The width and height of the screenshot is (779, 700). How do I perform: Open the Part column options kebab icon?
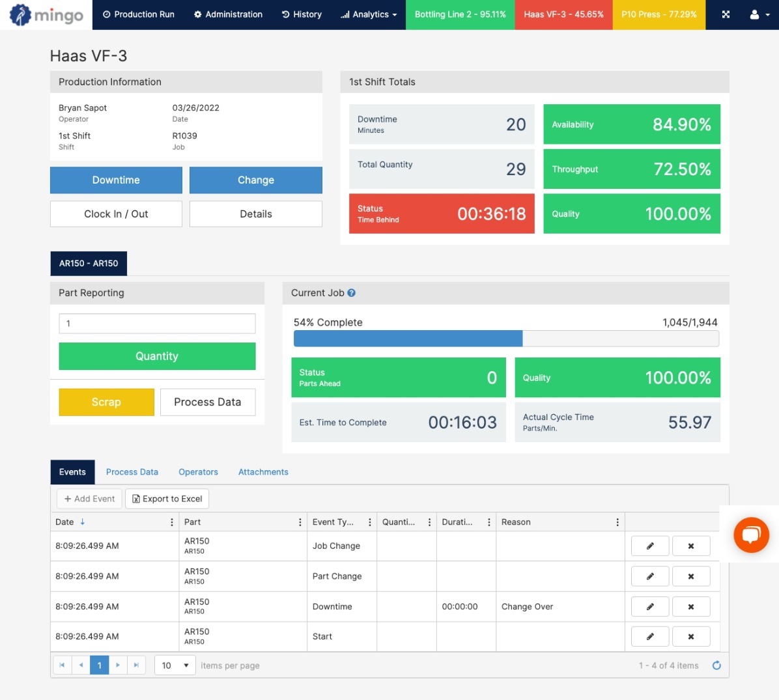pos(300,522)
